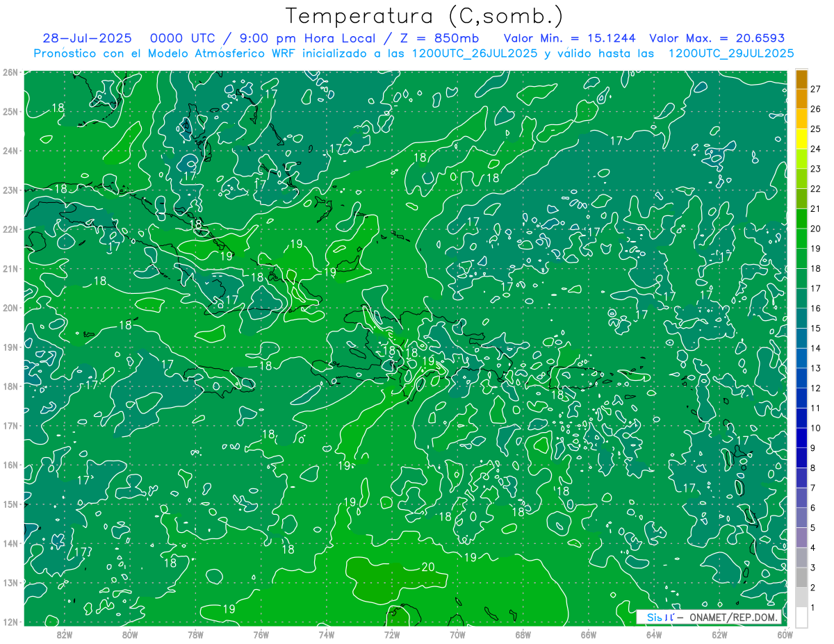Click the '13N' latitude axis label

10,582
